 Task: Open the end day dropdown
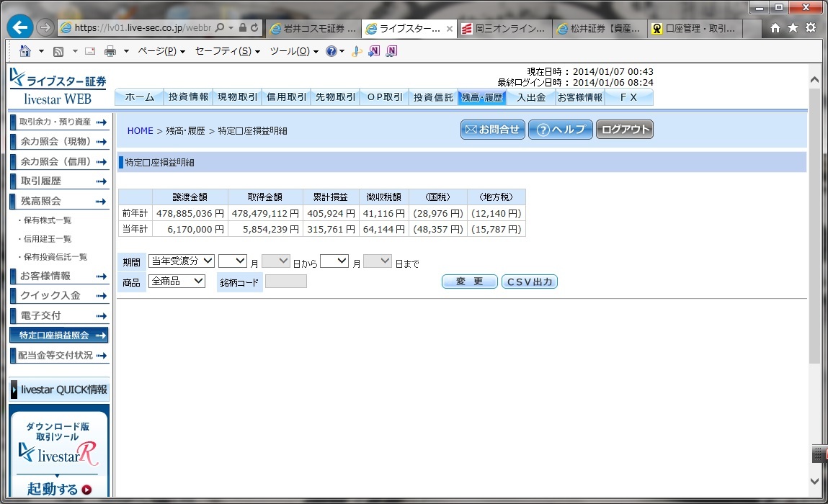378,261
